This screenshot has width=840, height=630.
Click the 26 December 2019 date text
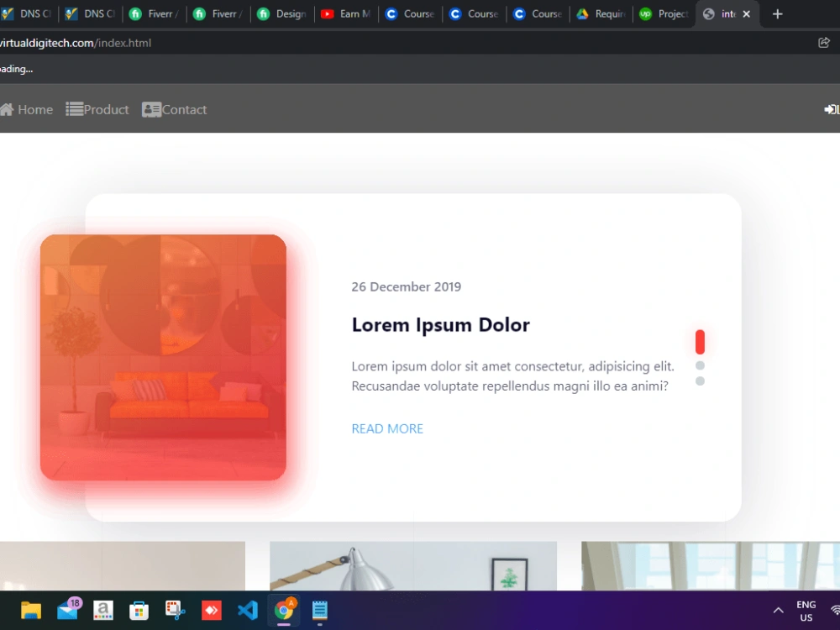[406, 286]
